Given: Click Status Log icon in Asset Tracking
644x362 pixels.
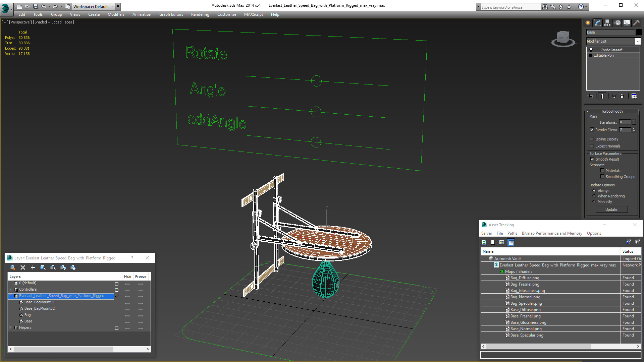Looking at the screenshot, I should [493, 242].
